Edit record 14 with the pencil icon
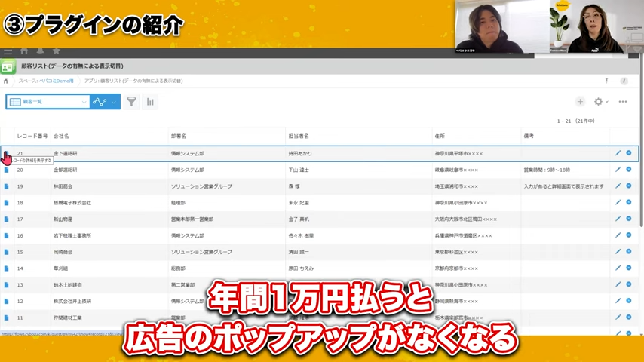This screenshot has height=362, width=644. click(618, 268)
